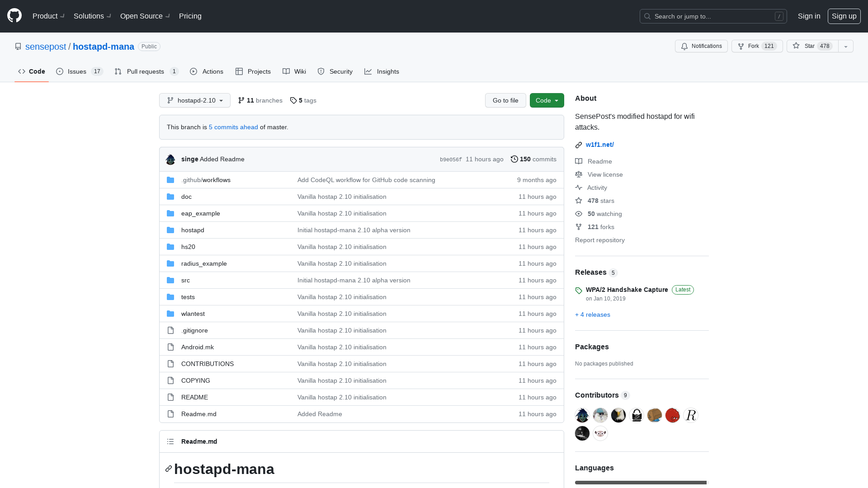Click the file icon next to COPYING
868x488 pixels.
[x=170, y=380]
